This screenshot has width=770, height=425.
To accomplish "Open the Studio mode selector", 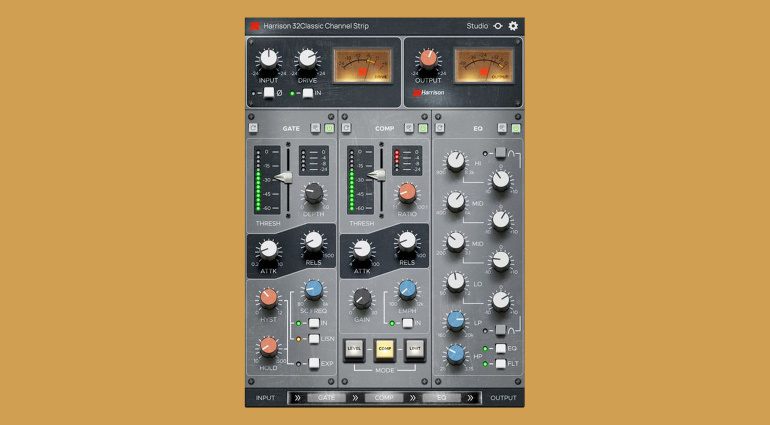I will tap(477, 26).
